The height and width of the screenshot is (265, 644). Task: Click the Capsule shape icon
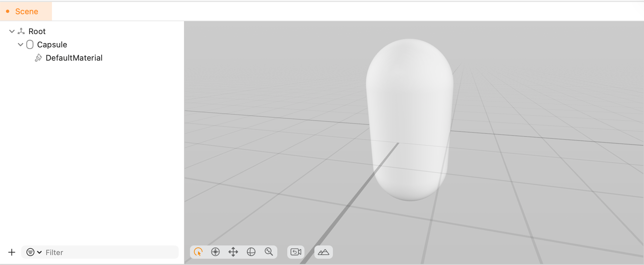30,45
